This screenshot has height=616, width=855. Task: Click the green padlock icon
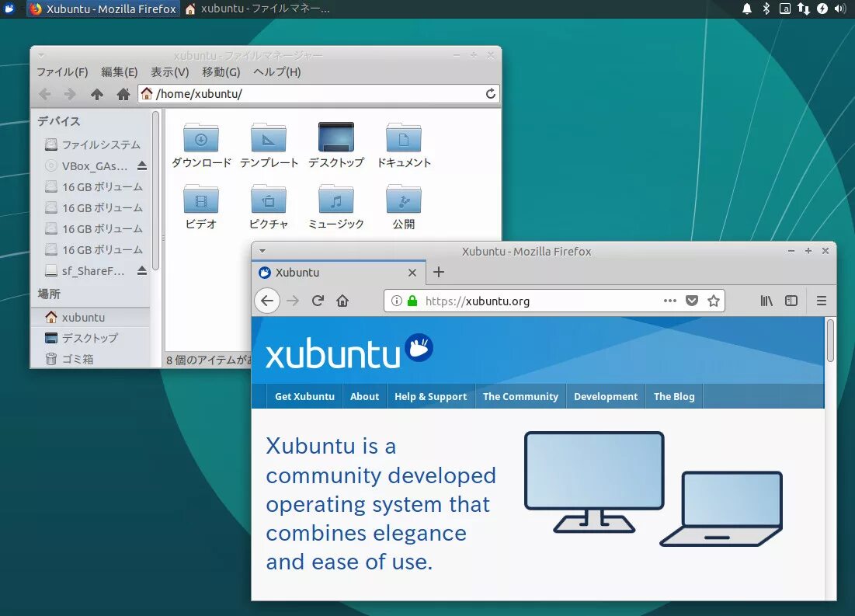click(412, 301)
